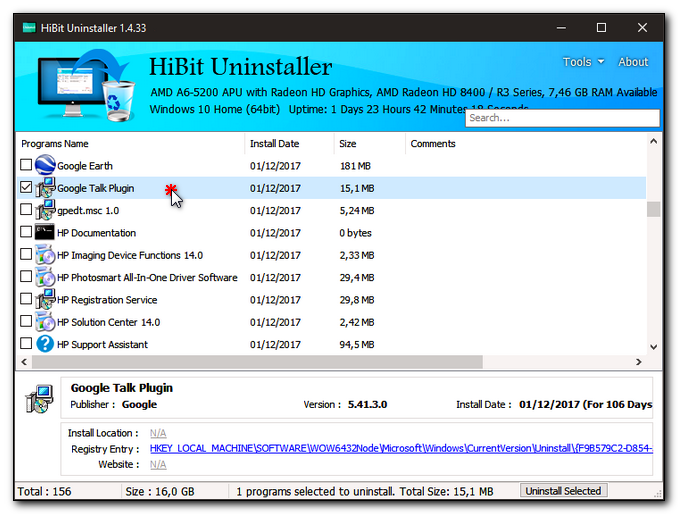Click the Install Location N/A link
Viewport: 678px width, 514px height.
(158, 433)
